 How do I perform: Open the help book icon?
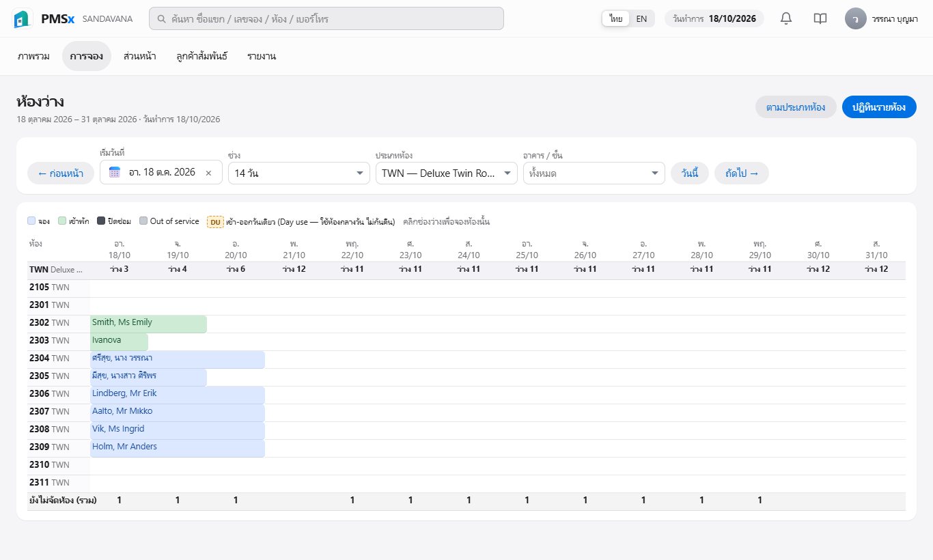pos(820,18)
